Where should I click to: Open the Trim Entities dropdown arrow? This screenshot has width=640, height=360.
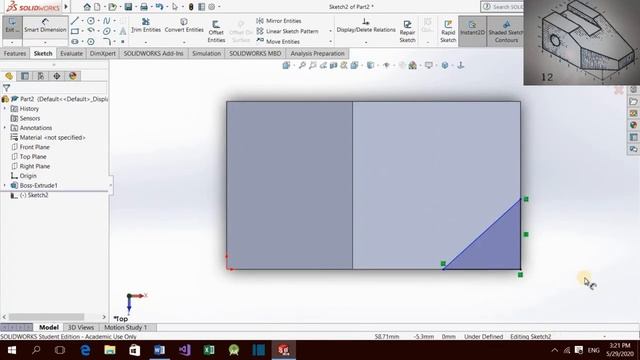(x=146, y=42)
